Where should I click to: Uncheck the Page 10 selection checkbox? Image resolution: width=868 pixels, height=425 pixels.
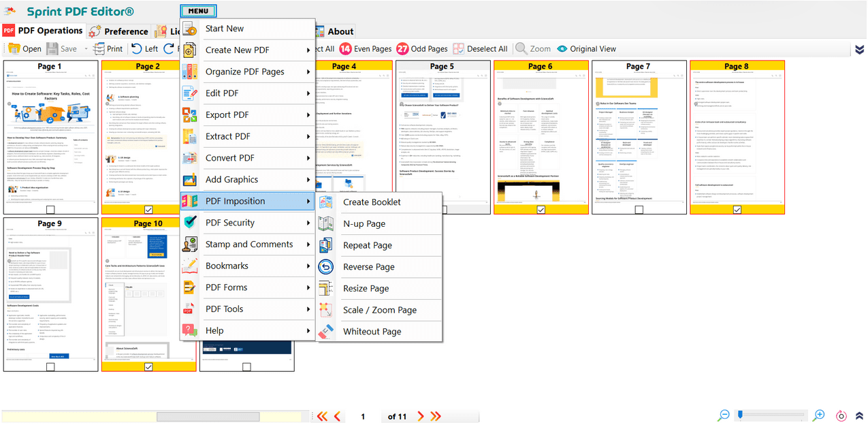[x=148, y=367]
